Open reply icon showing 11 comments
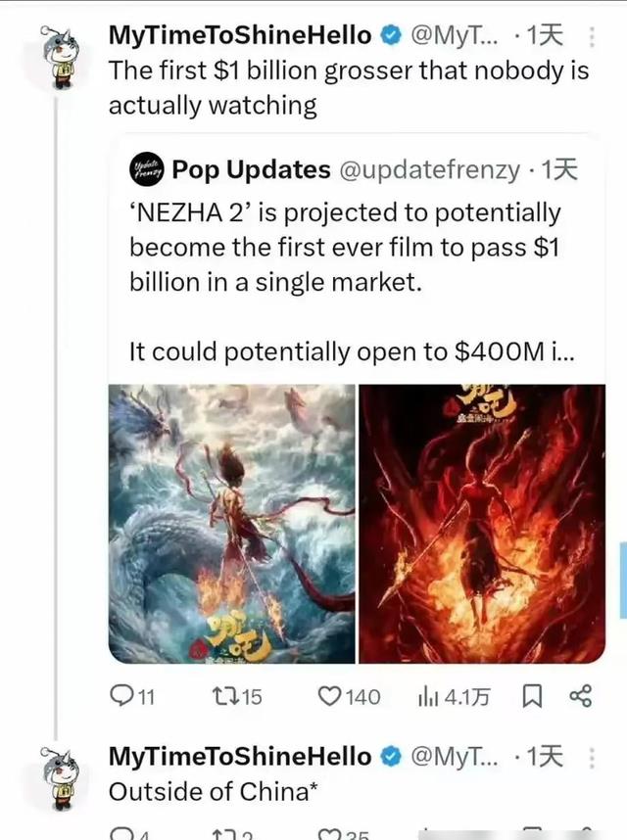This screenshot has height=840, width=627. pyautogui.click(x=132, y=696)
